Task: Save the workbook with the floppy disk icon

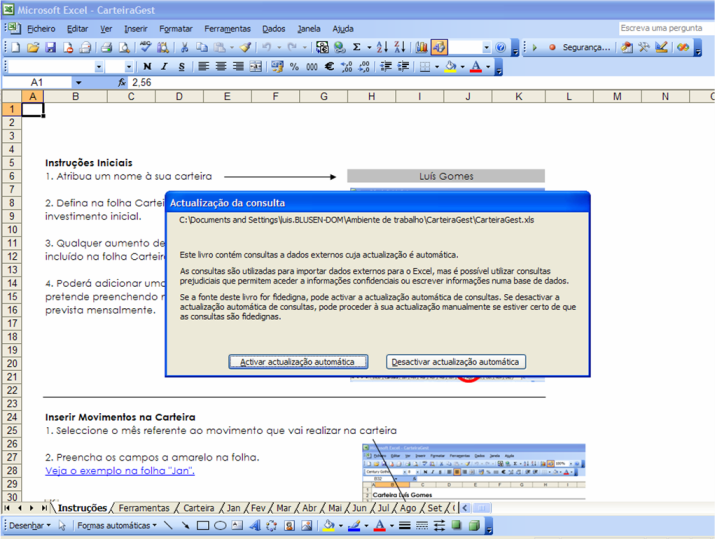Action: pyautogui.click(x=50, y=47)
